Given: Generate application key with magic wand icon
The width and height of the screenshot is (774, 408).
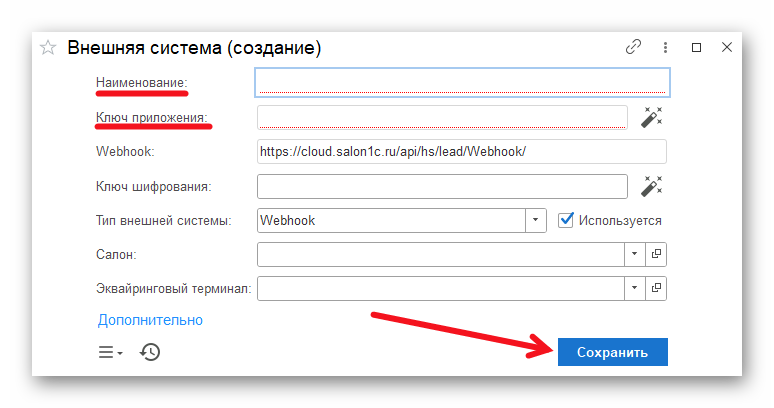Looking at the screenshot, I should click(x=652, y=117).
